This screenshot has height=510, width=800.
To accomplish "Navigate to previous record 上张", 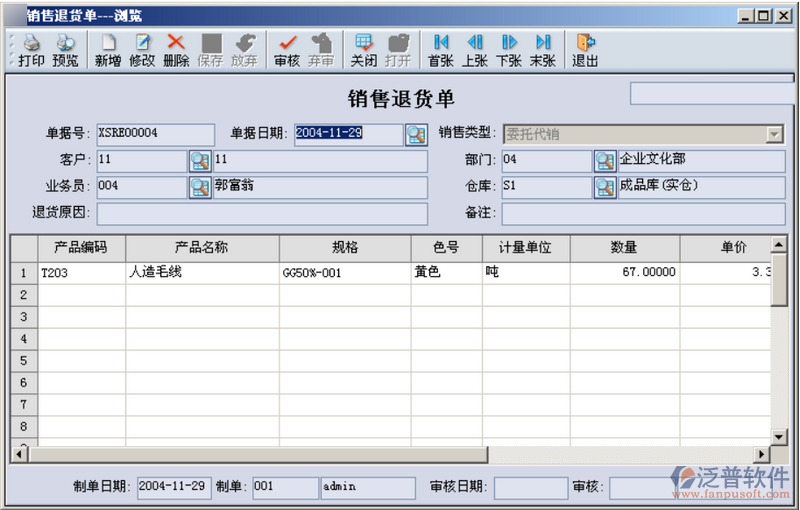I will (x=475, y=50).
